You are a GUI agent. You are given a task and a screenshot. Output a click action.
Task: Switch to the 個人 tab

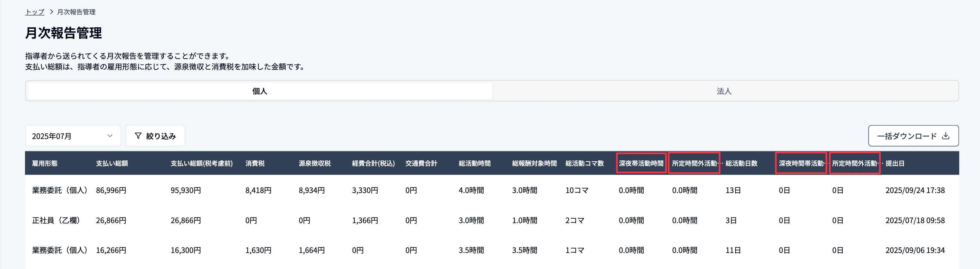(260, 91)
